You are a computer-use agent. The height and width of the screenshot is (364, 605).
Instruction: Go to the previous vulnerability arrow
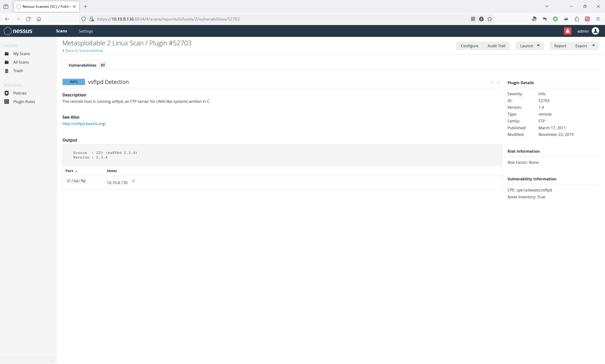pyautogui.click(x=492, y=83)
